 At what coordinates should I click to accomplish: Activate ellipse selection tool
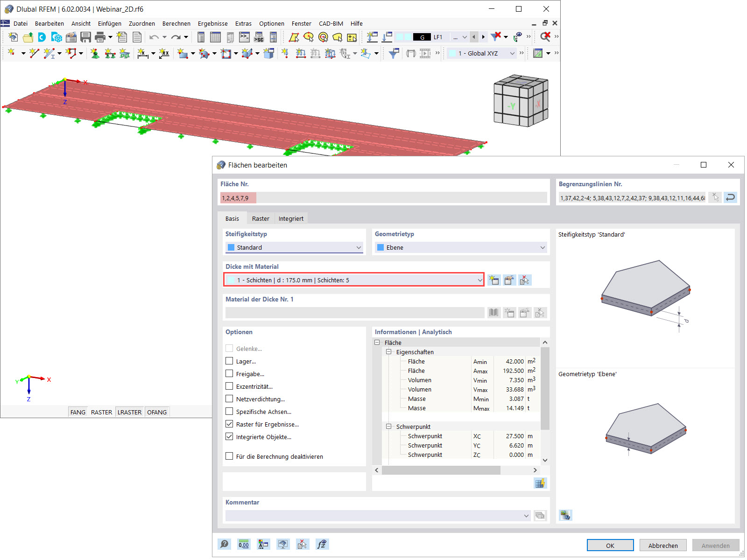[x=308, y=37]
